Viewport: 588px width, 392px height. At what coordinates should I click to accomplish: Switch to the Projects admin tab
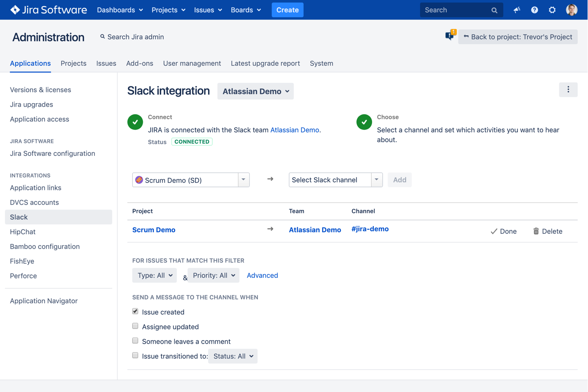click(74, 64)
